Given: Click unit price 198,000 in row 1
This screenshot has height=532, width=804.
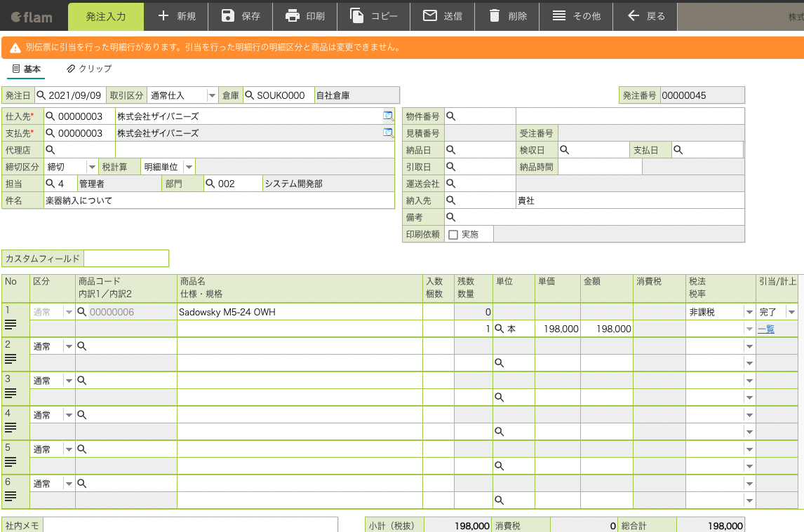Looking at the screenshot, I should (561, 329).
